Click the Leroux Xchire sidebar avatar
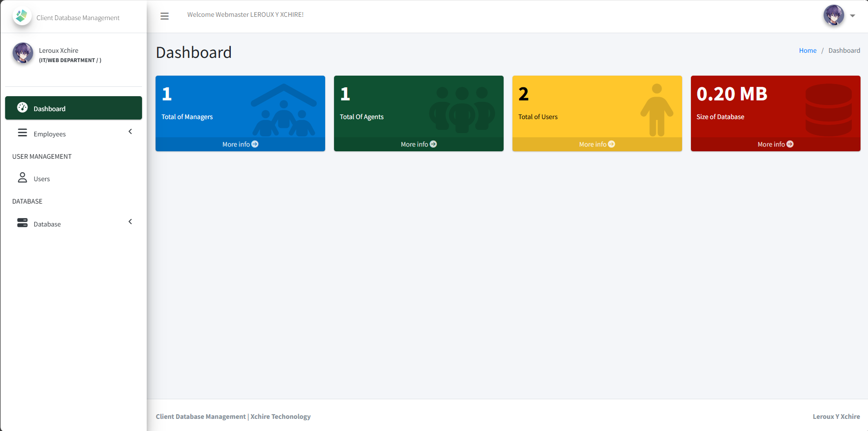 [23, 53]
